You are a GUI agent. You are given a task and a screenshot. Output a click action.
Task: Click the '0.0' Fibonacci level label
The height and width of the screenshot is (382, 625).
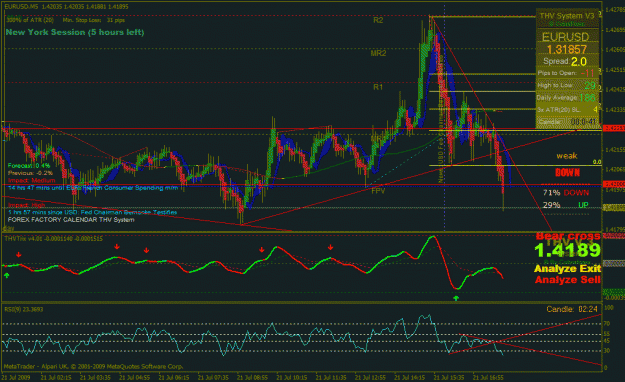click(597, 162)
